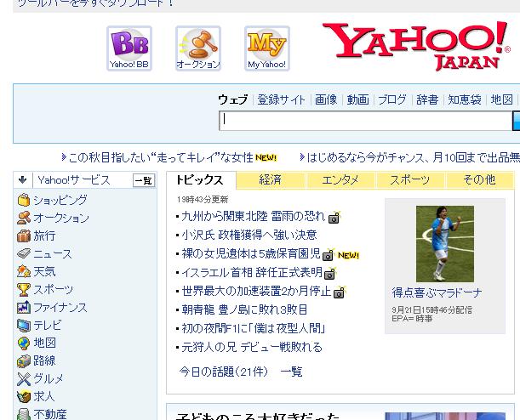The image size is (520, 420).
Task: Click camera icon beside 5歳保育園児 headline
Action: click(x=329, y=255)
